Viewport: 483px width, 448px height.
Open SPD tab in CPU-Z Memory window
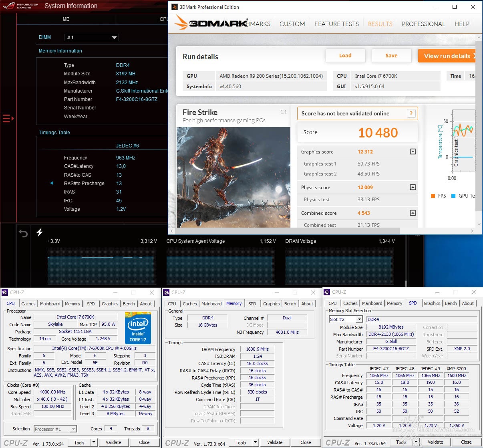[x=252, y=304]
